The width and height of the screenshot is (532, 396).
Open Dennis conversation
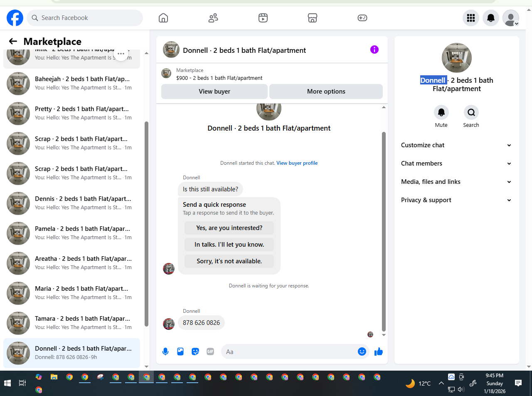click(x=71, y=203)
